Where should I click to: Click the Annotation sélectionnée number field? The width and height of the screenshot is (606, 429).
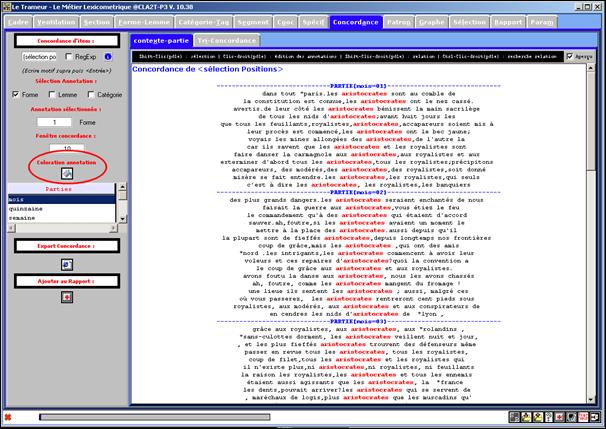(x=54, y=122)
